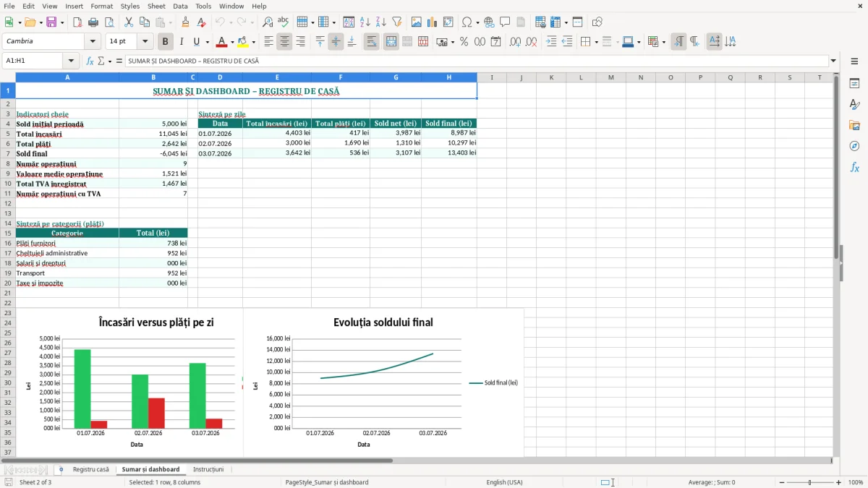Open print preview from the toolbar

tap(109, 22)
